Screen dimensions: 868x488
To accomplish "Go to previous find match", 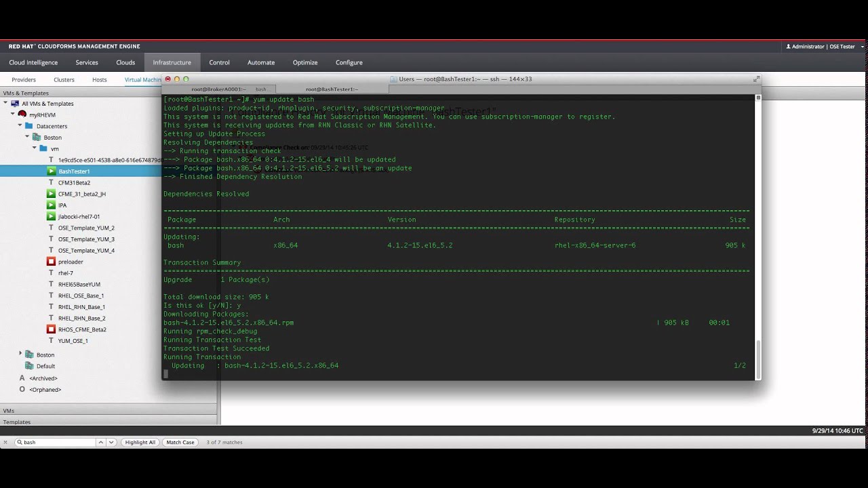I will click(101, 442).
